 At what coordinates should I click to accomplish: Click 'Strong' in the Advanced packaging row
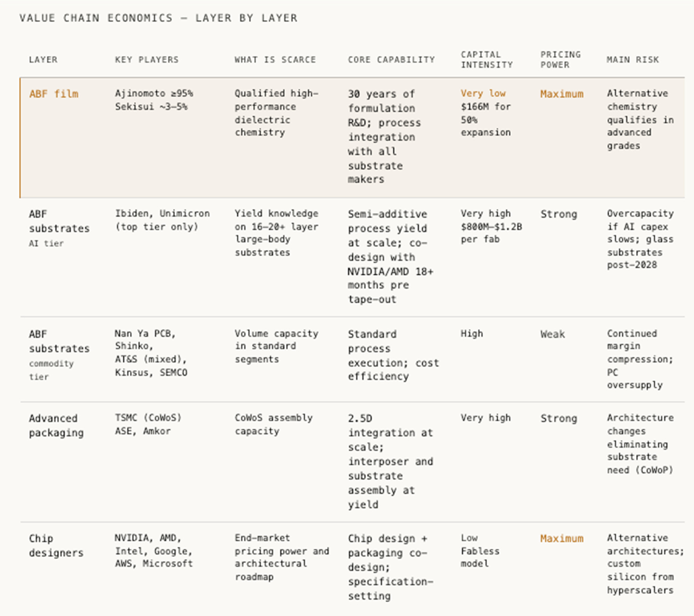pyautogui.click(x=559, y=419)
